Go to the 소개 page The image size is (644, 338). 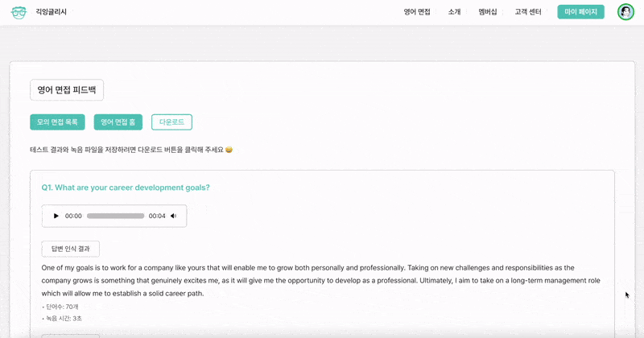(x=454, y=12)
